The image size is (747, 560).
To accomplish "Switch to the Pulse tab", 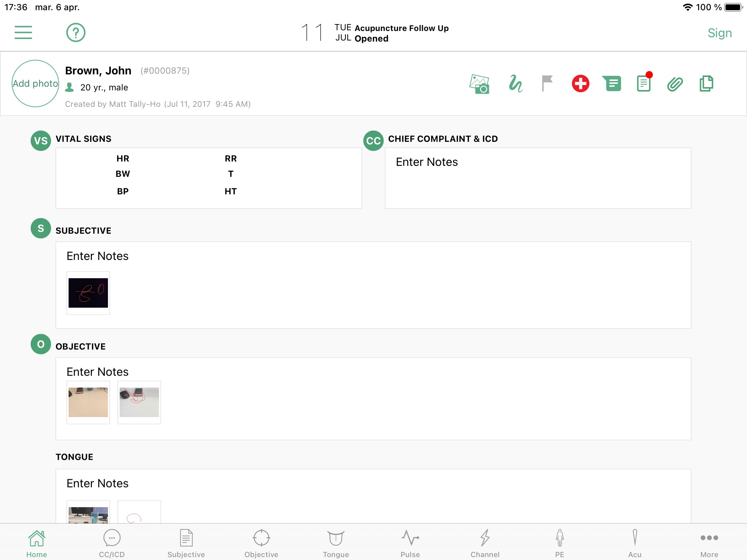I will 410,541.
